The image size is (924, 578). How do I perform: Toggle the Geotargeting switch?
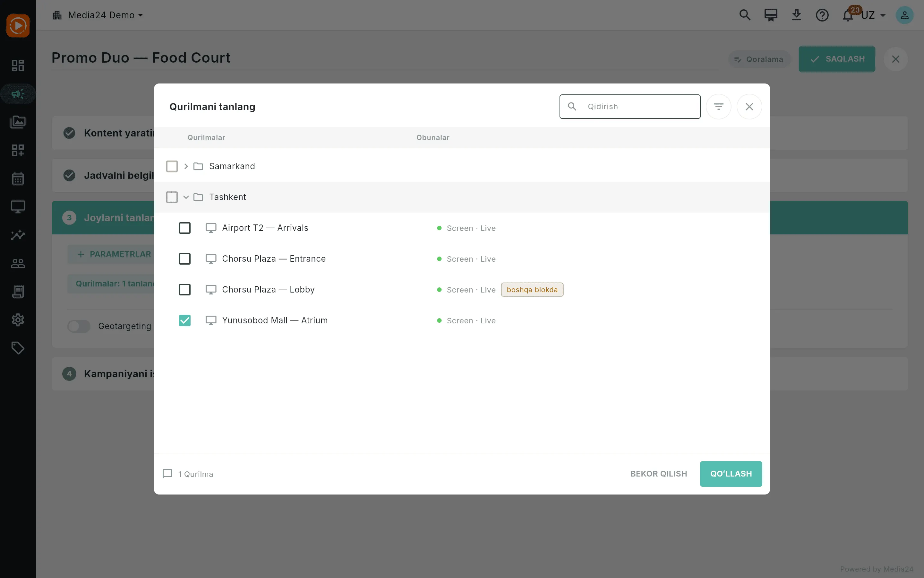[79, 326]
